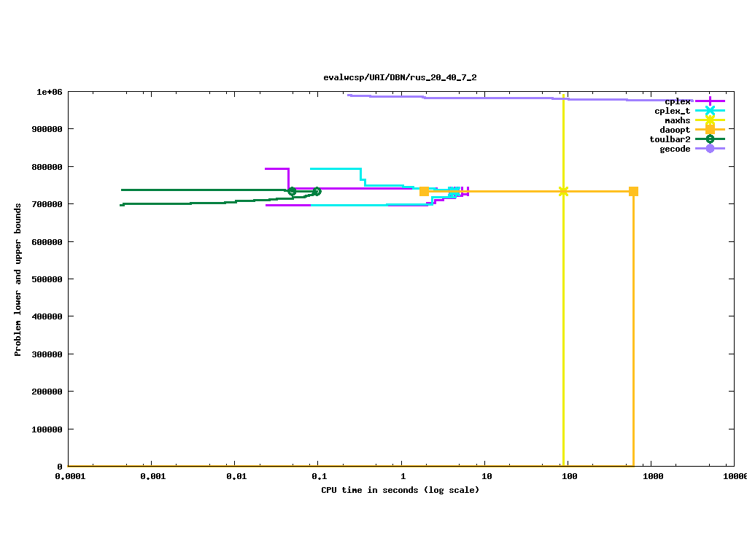Screen dimensions: 747x560
Task: Click the rightmost orange daoopt square marker
Action: point(633,191)
